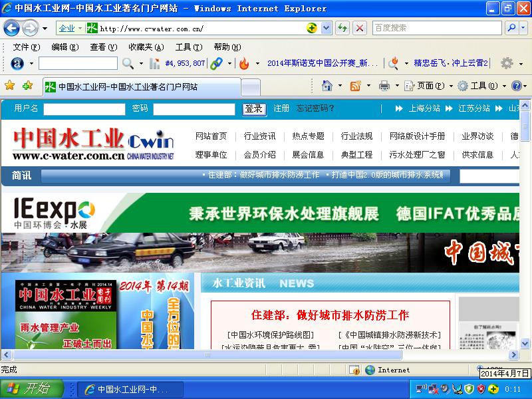Click the Alexa toolbar search text field

click(78, 63)
